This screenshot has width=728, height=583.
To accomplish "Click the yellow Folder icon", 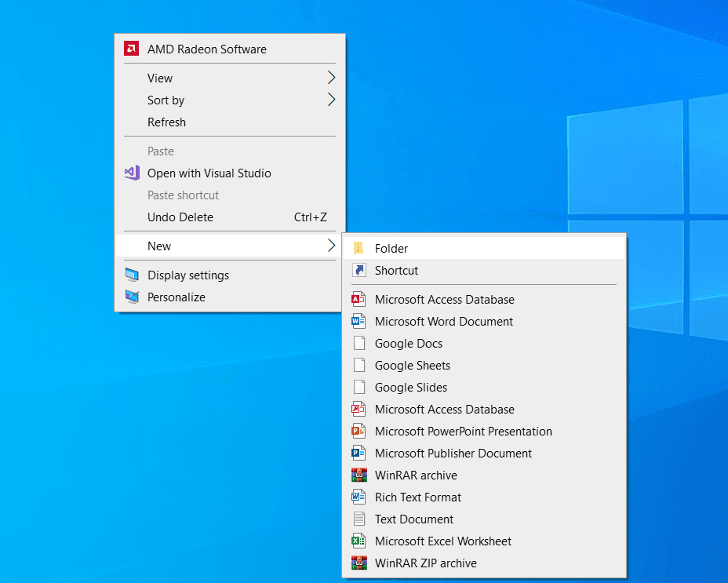I will tap(359, 248).
